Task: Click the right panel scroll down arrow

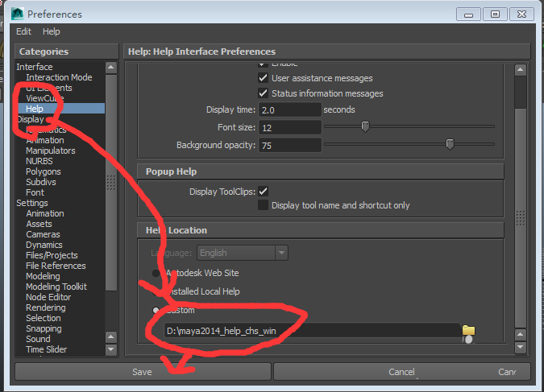Action: 521,347
